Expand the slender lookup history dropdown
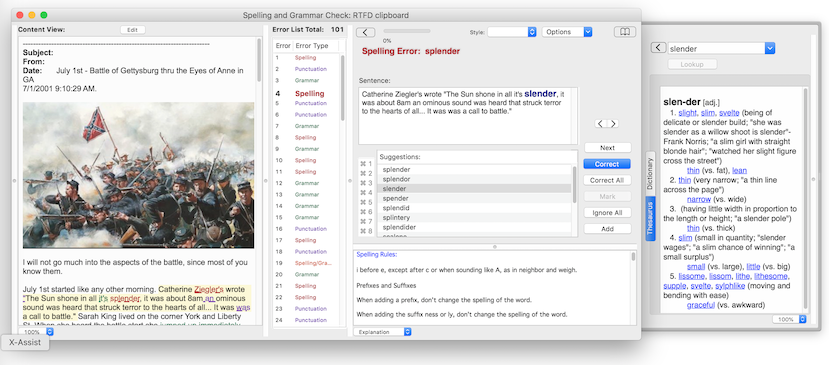 [x=770, y=49]
